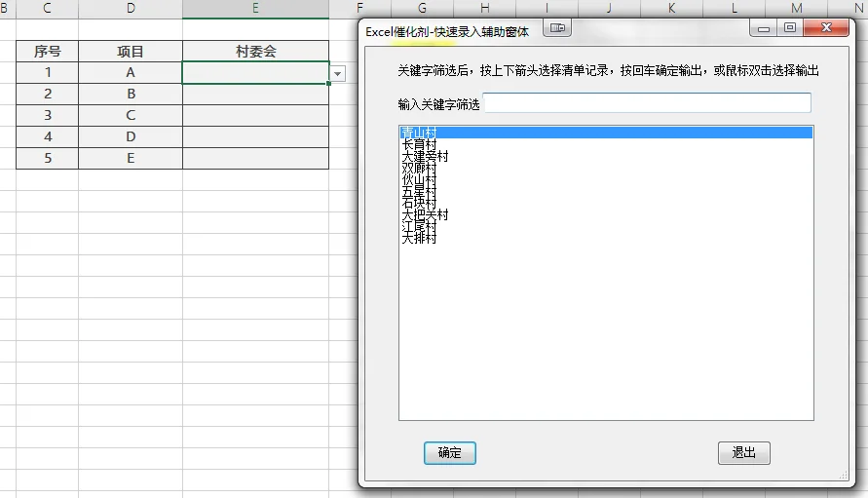Select column E header

255,9
